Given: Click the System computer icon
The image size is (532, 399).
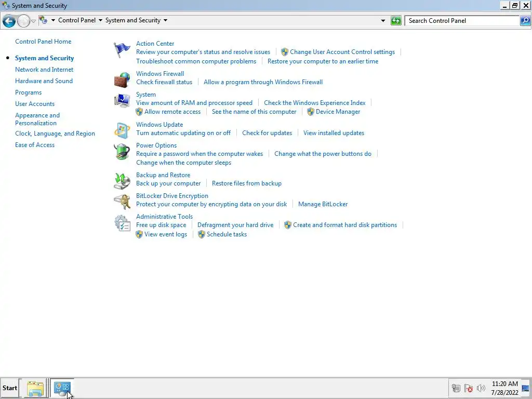Looking at the screenshot, I should pyautogui.click(x=122, y=101).
